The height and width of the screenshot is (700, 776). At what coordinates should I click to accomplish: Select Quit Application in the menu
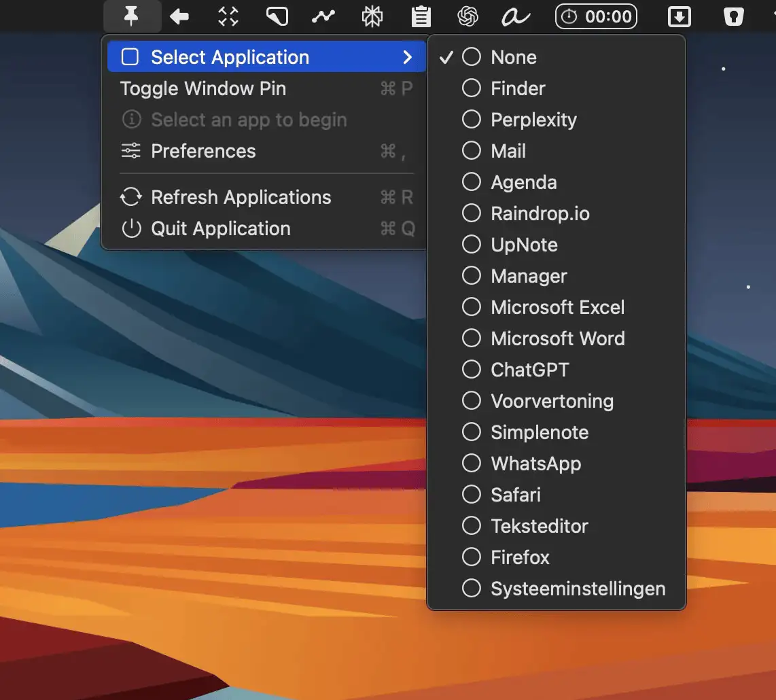click(x=267, y=228)
